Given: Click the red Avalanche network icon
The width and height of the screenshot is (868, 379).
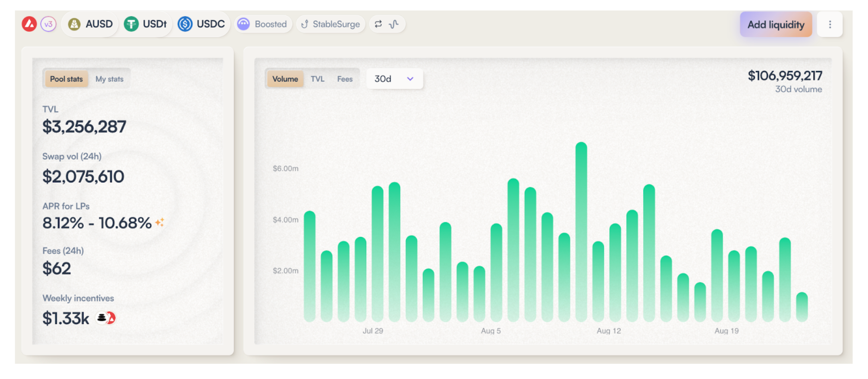Looking at the screenshot, I should (x=30, y=24).
